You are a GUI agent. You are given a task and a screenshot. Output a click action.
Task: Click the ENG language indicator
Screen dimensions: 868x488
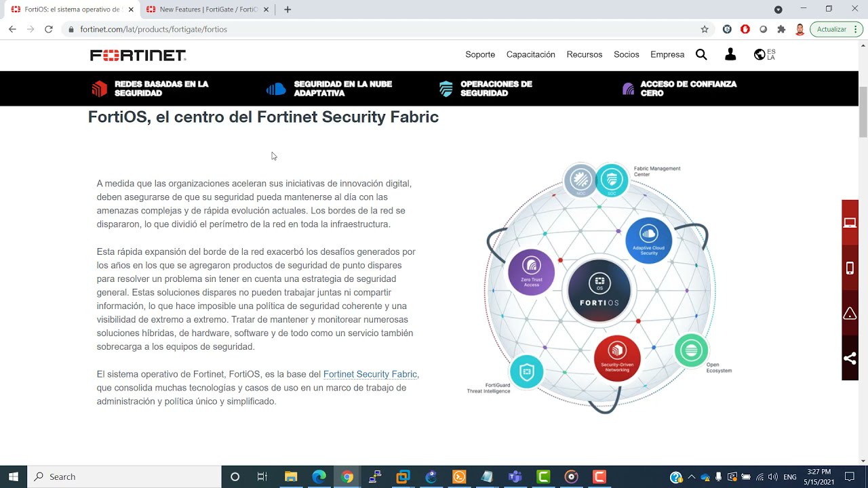(790, 477)
